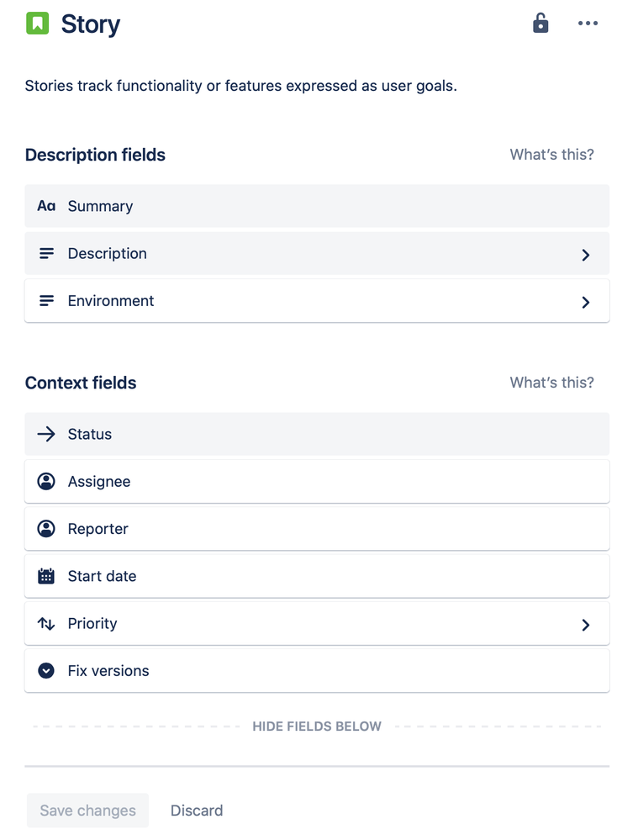This screenshot has height=840, width=638.
Task: Click the Start date calendar icon
Action: coord(46,576)
